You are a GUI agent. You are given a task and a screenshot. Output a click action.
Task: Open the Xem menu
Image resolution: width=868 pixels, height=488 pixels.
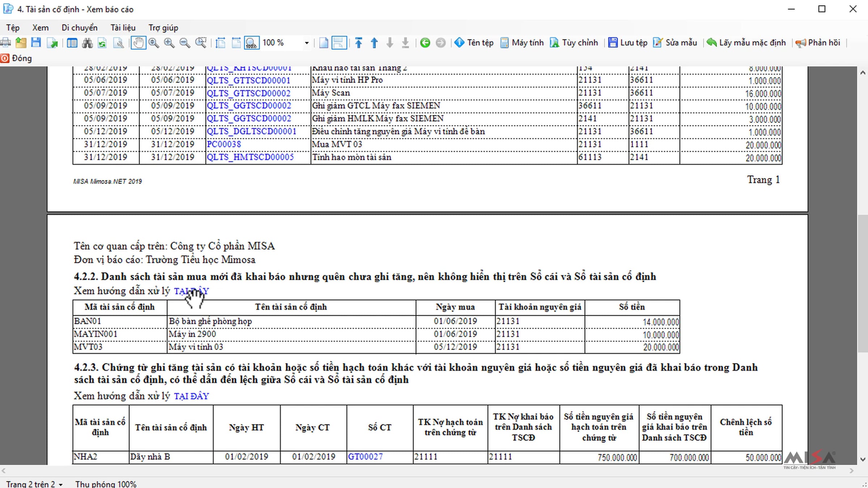[x=41, y=28]
